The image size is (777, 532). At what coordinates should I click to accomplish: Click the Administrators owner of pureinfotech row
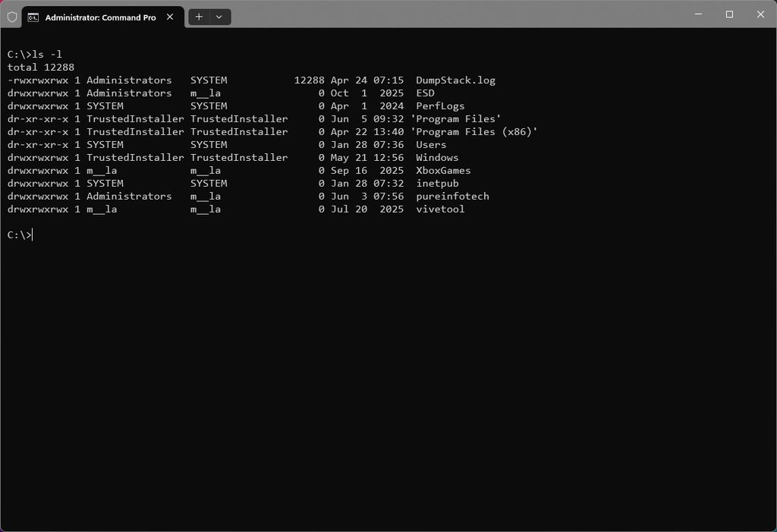pyautogui.click(x=129, y=197)
